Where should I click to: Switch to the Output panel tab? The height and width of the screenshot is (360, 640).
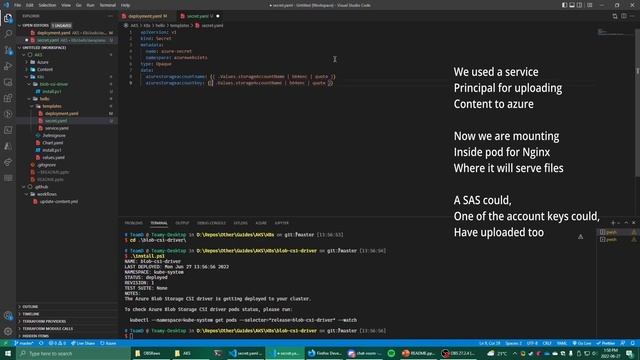click(x=182, y=223)
